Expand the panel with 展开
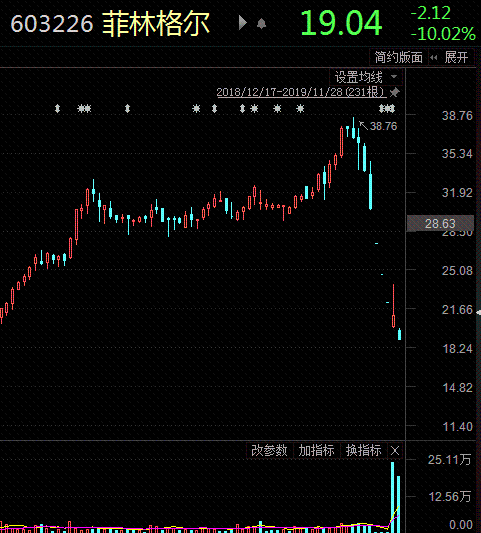481x533 pixels. click(x=456, y=57)
